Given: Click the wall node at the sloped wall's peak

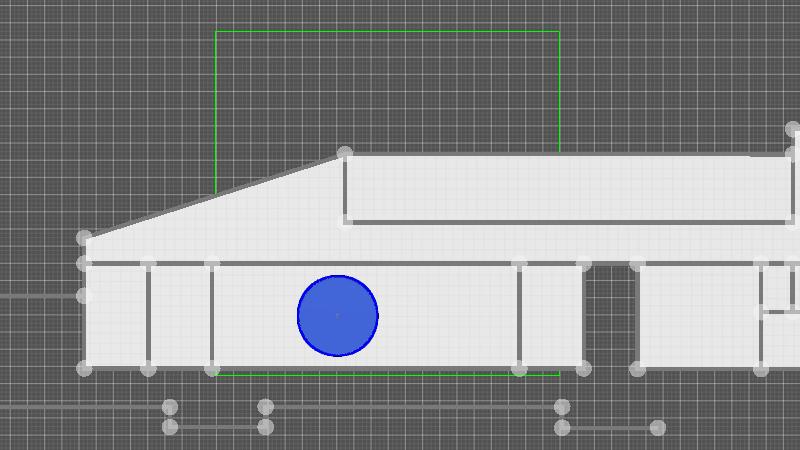Looking at the screenshot, I should [344, 153].
